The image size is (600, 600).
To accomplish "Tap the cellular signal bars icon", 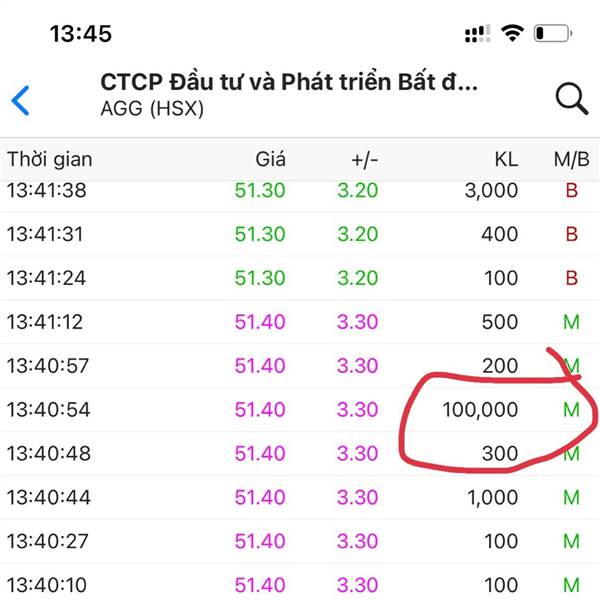I will coord(478,34).
